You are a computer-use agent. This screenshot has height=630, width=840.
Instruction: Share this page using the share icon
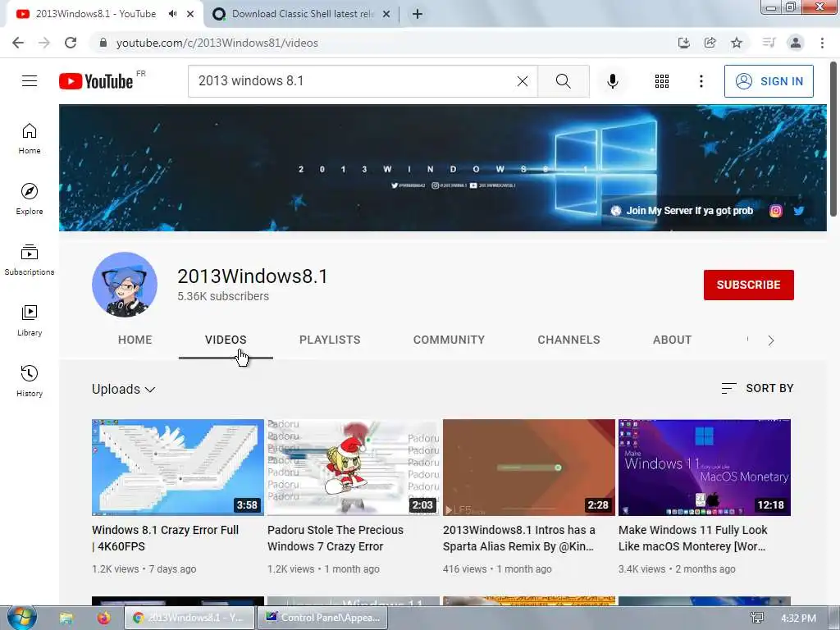pyautogui.click(x=710, y=43)
